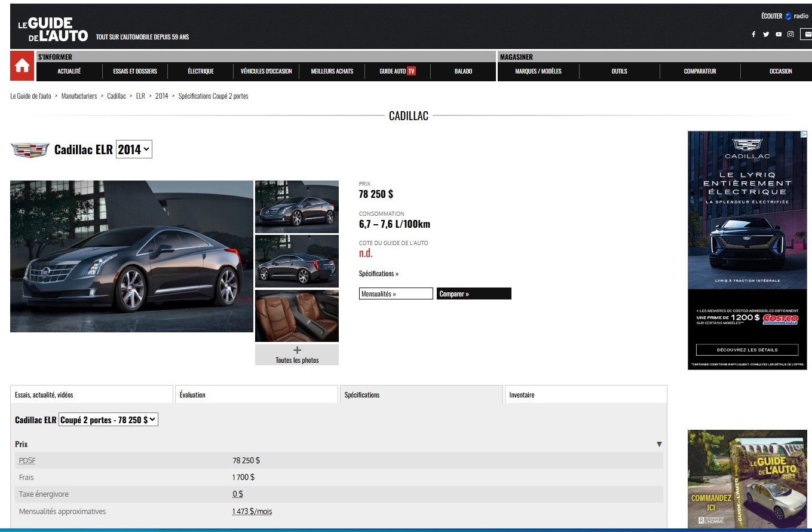
Task: Select the Spécifications tab
Action: click(421, 395)
